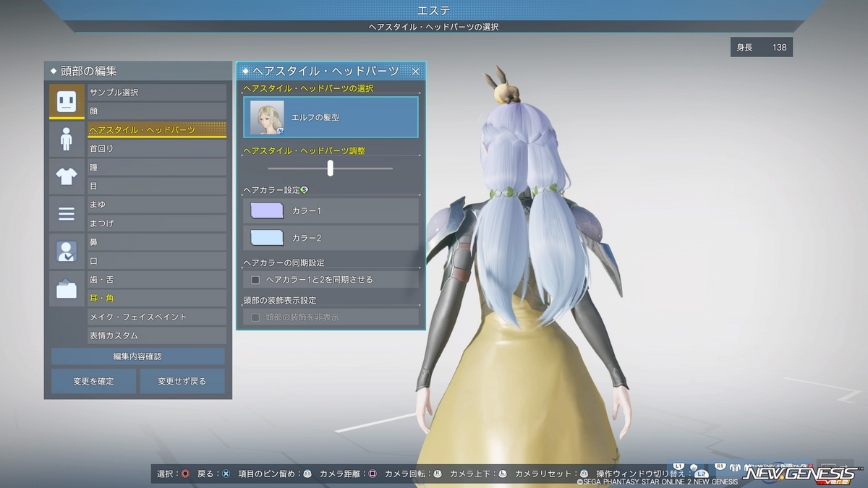Screen dimensions: 868x488
Task: Click the 変更を確定 button
Action: 93,381
